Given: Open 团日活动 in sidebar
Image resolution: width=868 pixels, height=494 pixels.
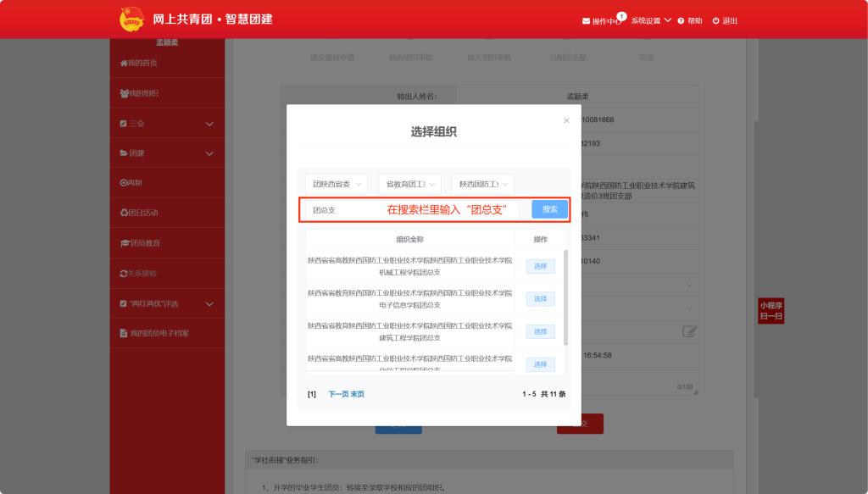Looking at the screenshot, I should click(x=143, y=213).
